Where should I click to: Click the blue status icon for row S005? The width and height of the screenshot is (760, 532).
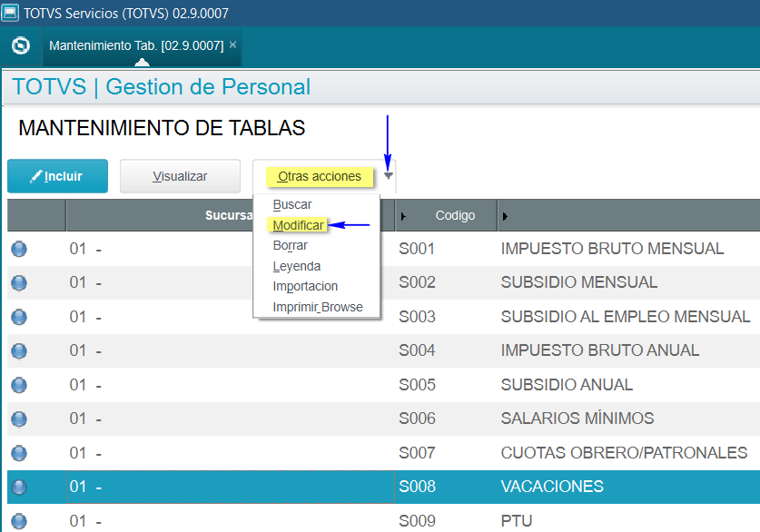click(x=19, y=385)
